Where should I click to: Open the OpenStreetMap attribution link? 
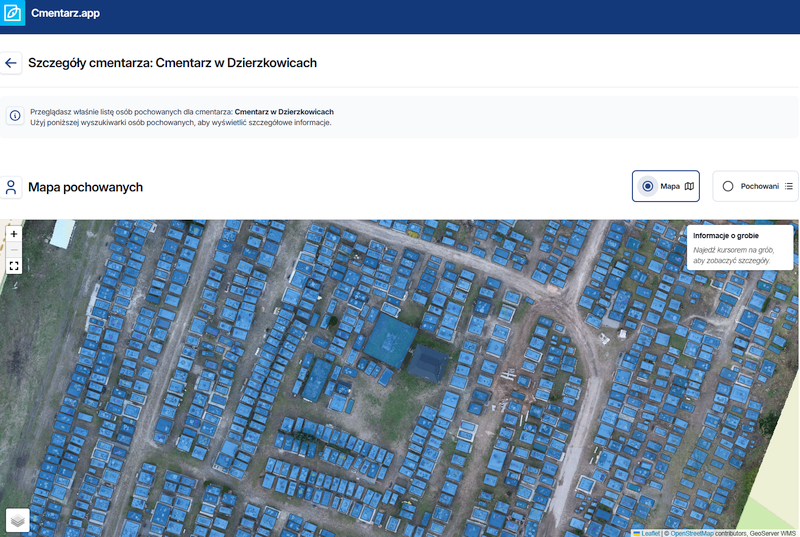coord(691,533)
